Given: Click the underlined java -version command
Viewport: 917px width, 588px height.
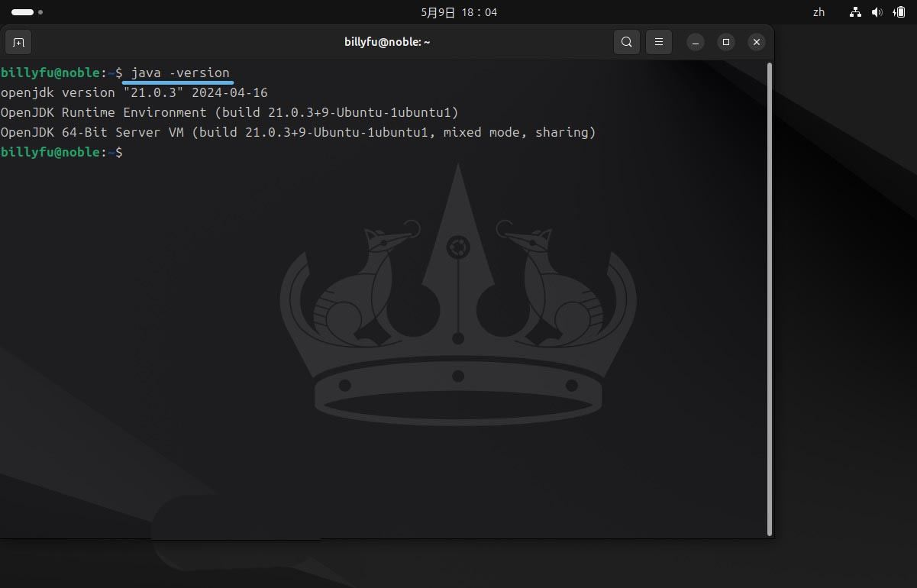Looking at the screenshot, I should click(180, 73).
